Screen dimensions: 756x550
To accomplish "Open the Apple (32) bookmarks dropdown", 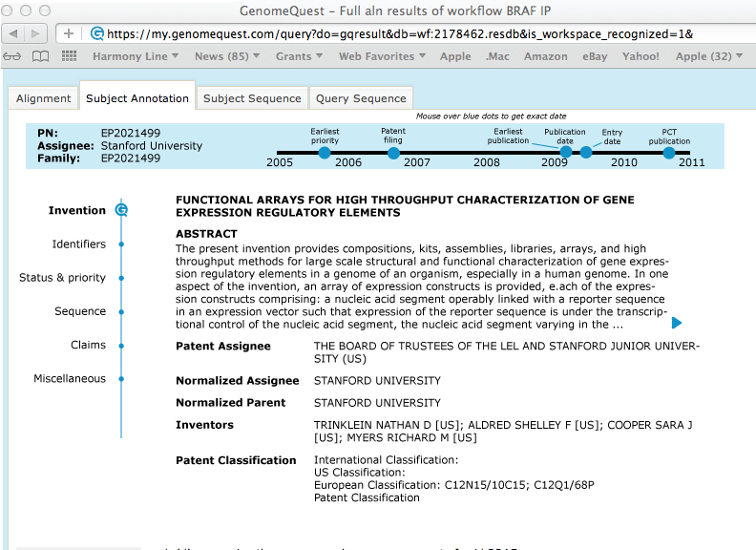I will (x=708, y=56).
